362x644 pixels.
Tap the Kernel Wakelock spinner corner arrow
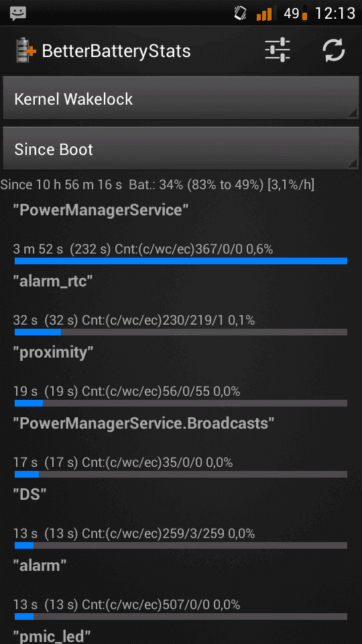point(352,114)
